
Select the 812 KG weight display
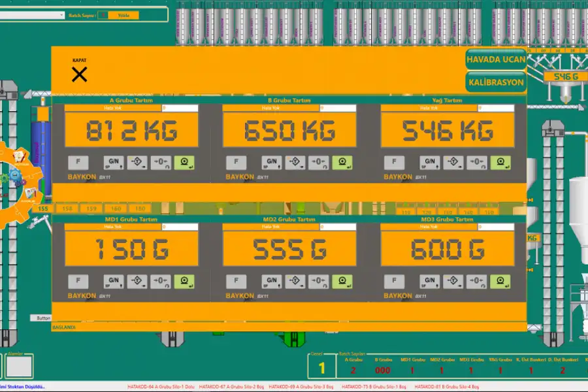[x=131, y=131]
